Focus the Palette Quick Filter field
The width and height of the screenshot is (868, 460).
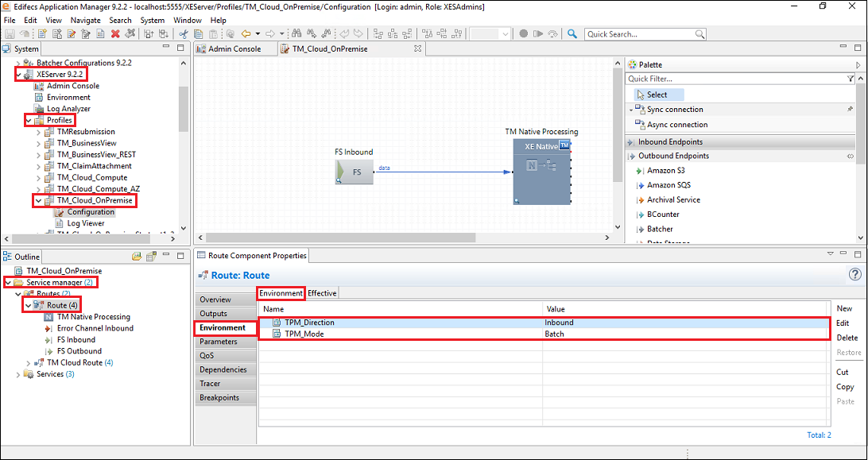[x=736, y=79]
